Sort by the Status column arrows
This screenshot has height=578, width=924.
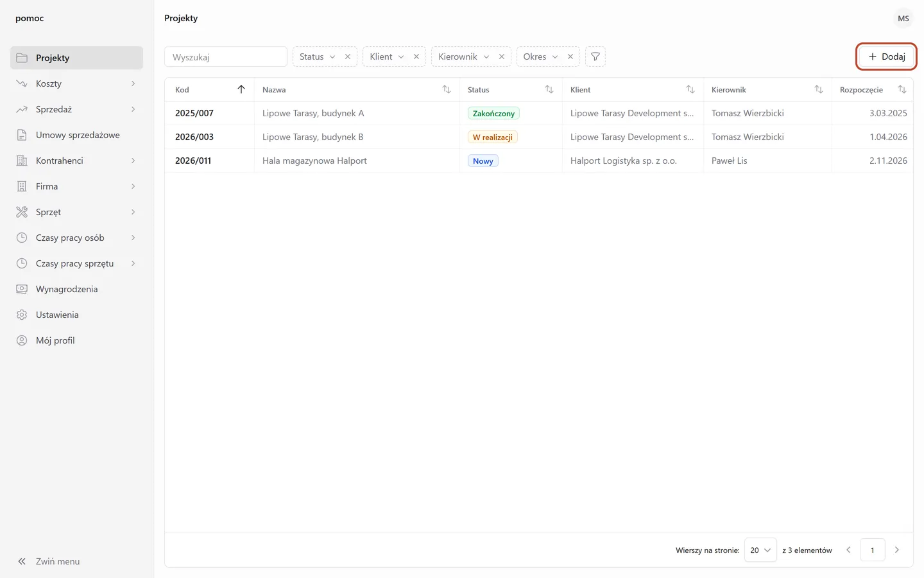click(549, 89)
